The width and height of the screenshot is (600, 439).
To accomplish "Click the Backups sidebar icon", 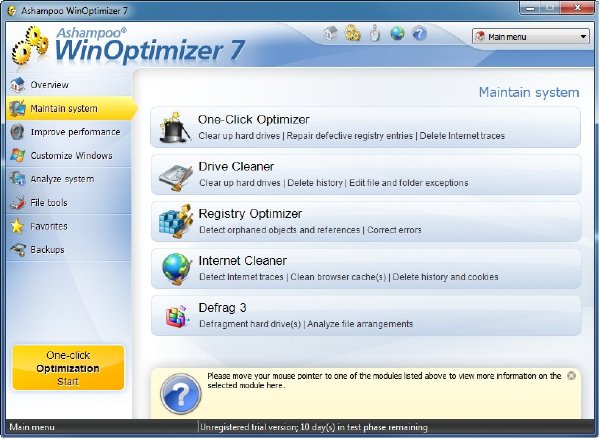I will [18, 250].
